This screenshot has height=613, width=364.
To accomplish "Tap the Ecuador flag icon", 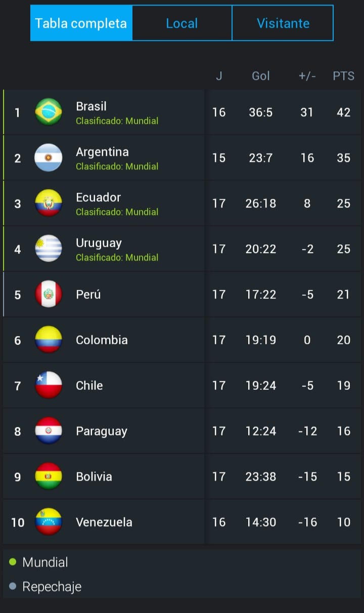I will [x=49, y=203].
